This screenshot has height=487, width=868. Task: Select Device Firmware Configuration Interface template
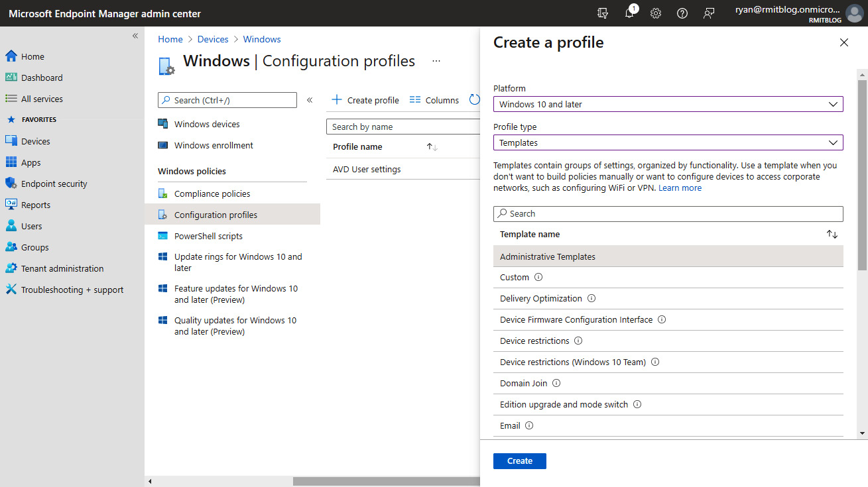pos(576,319)
